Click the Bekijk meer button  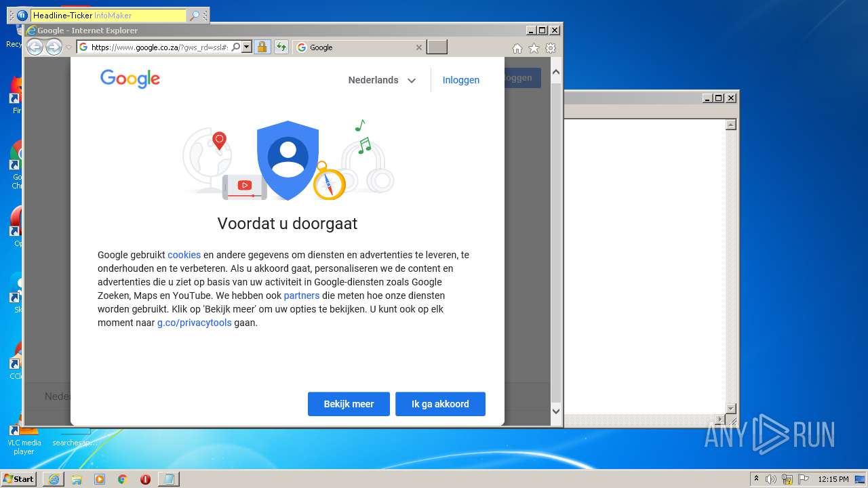(349, 404)
